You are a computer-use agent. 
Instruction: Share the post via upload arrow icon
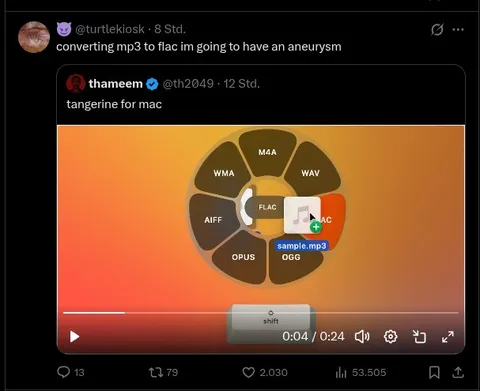(x=458, y=372)
